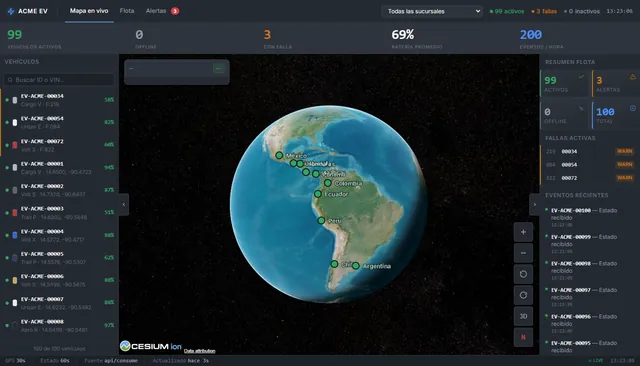Screen dimensions: 640x366
Task: Select vehicle EV-ACME-00007 in list
Action: click(59, 303)
